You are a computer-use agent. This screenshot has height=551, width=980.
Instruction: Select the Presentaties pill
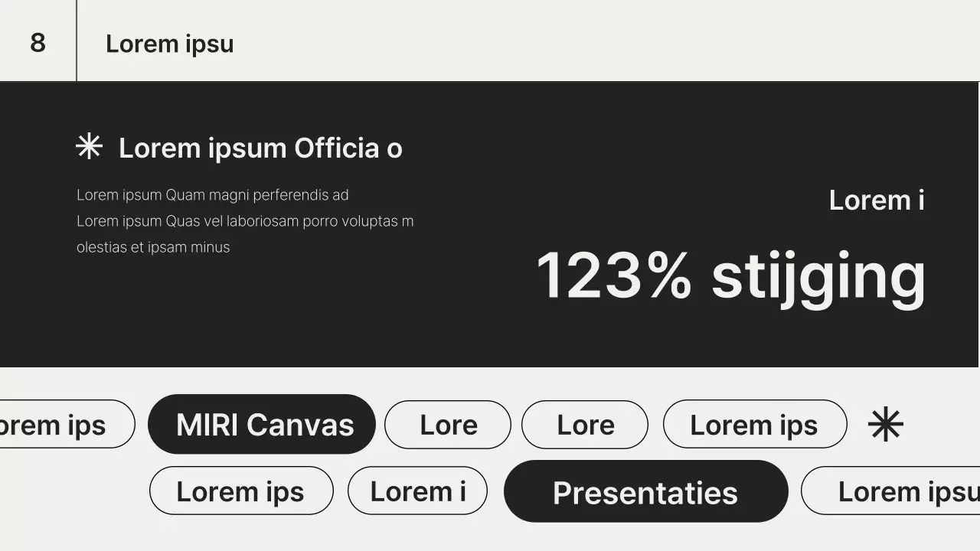pos(645,492)
